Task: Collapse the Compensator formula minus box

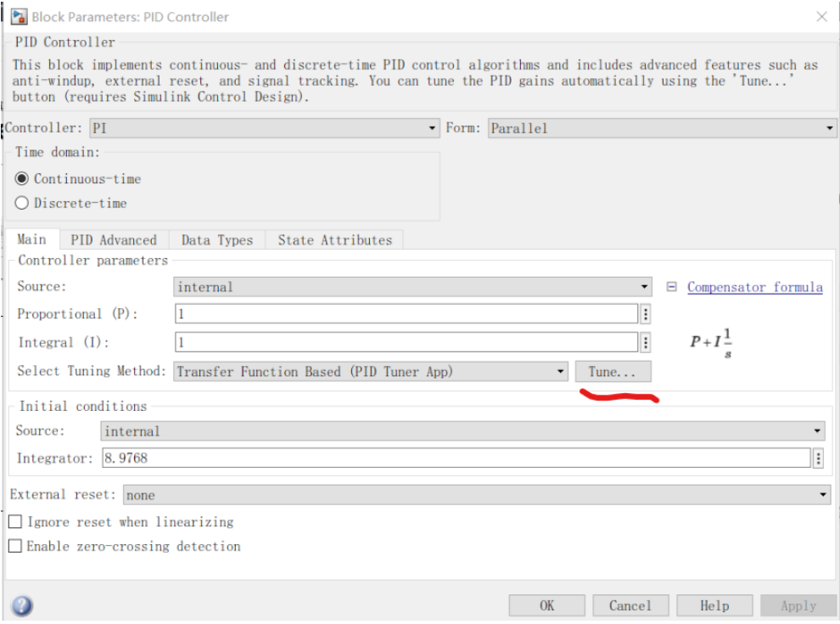Action: (x=671, y=287)
